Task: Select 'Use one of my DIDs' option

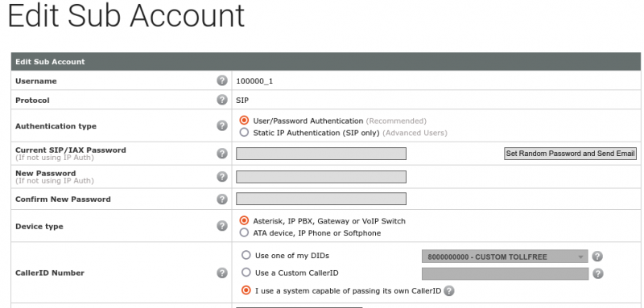Action: pos(246,255)
